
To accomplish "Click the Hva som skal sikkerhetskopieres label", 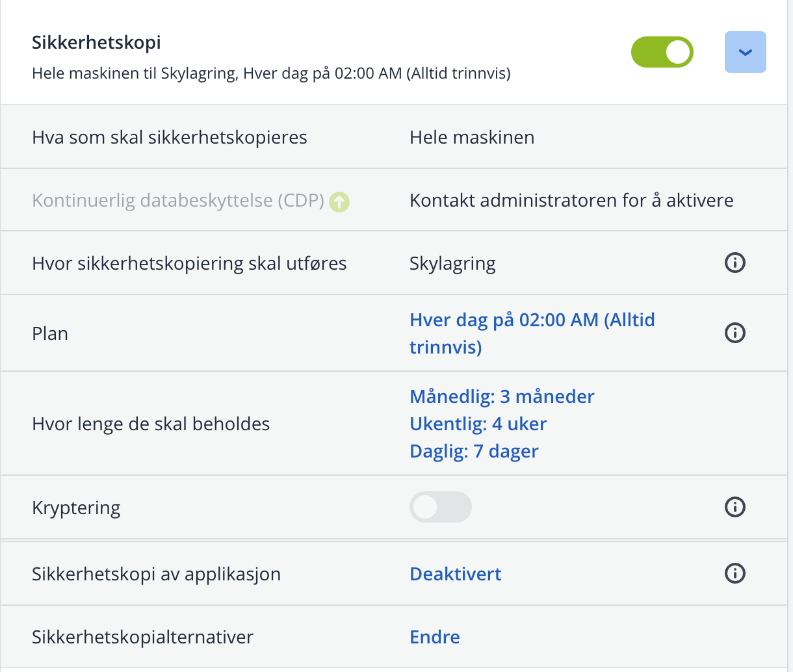I will 170,137.
